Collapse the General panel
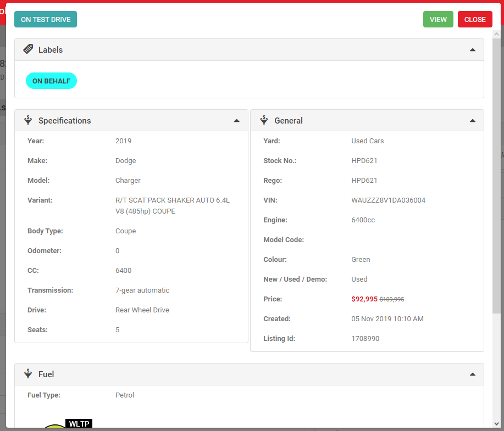 [x=473, y=121]
